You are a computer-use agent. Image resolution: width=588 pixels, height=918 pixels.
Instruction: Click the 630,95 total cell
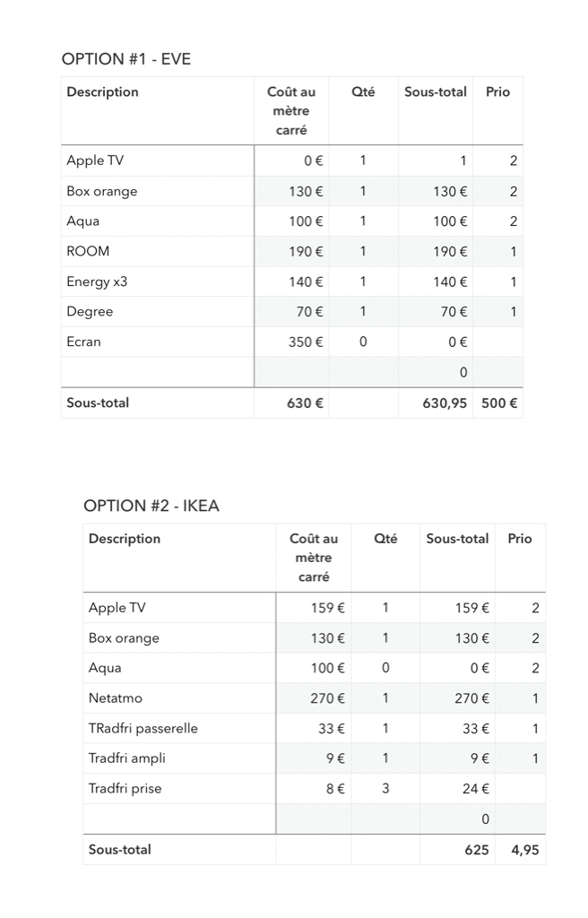(x=436, y=403)
